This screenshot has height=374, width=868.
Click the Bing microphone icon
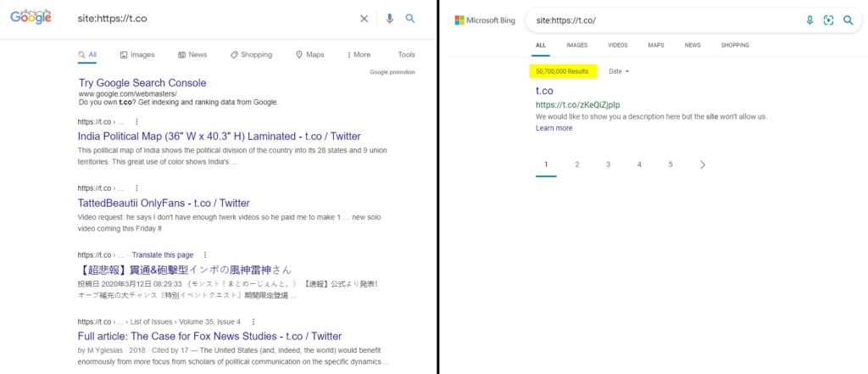click(x=810, y=20)
